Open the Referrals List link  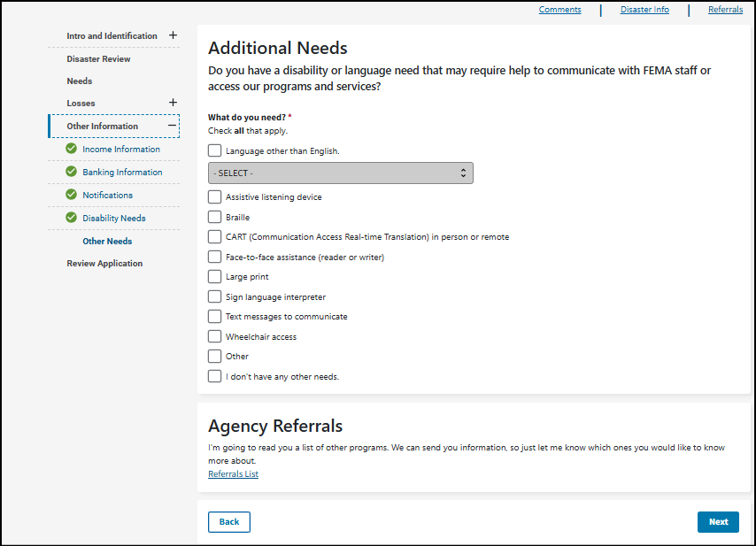tap(233, 474)
